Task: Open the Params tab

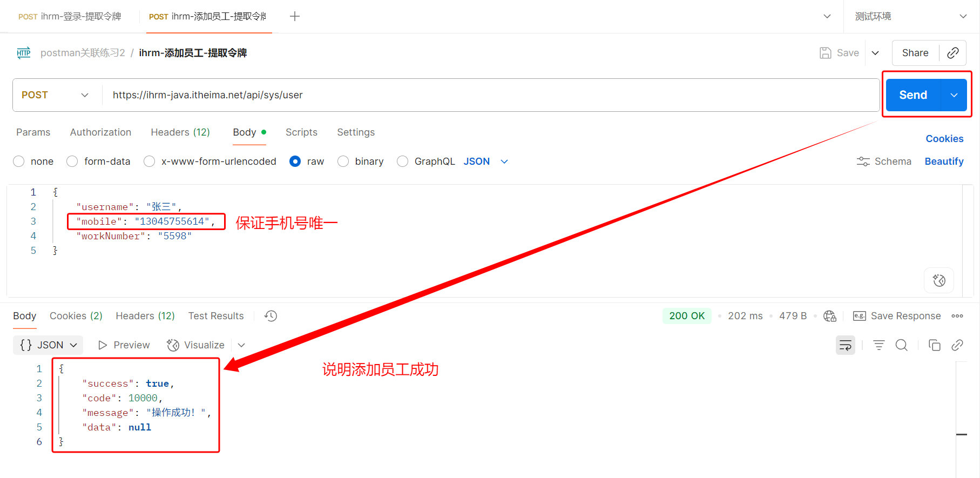Action: (33, 132)
